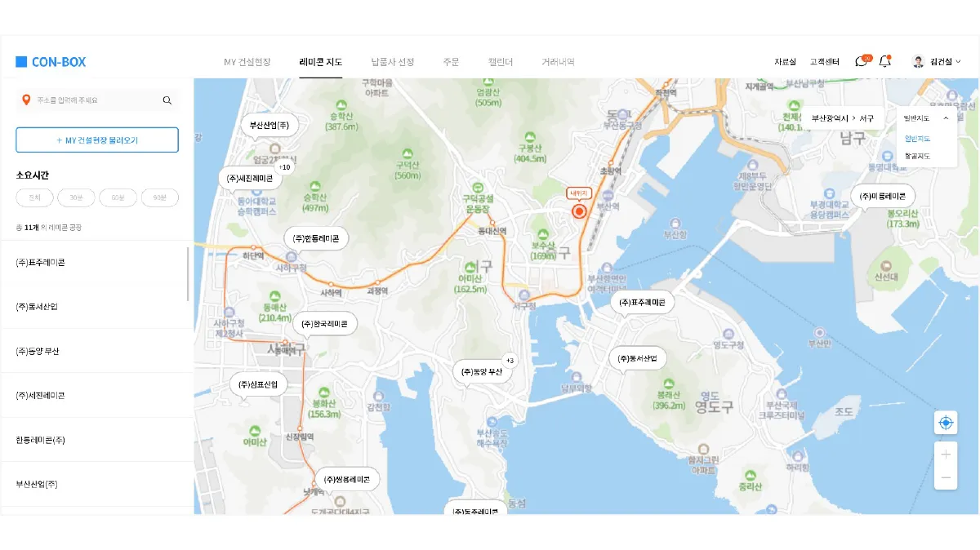Select the 60분 travel time filter
The width and height of the screenshot is (980, 550).
pyautogui.click(x=118, y=197)
